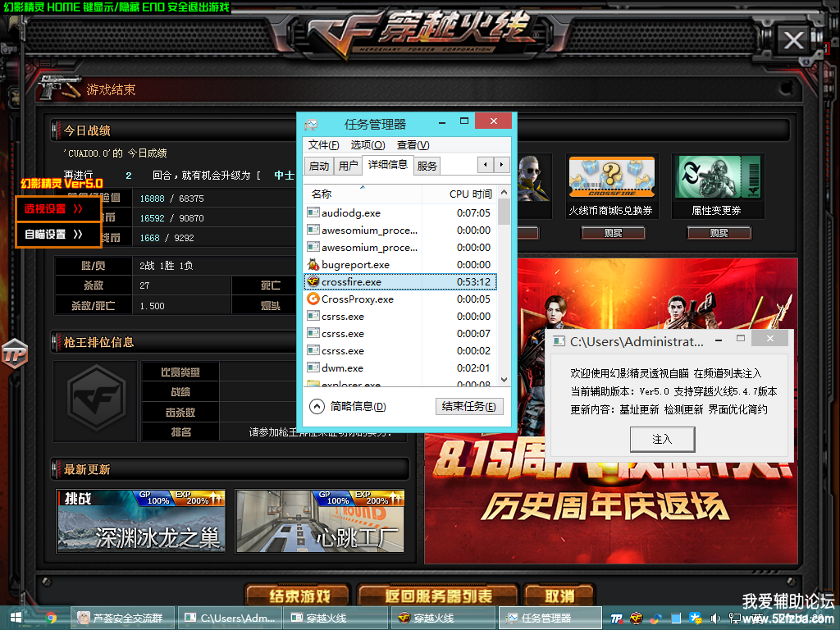
Task: Click the 枪王排位 CF rank emblem
Action: point(97,398)
